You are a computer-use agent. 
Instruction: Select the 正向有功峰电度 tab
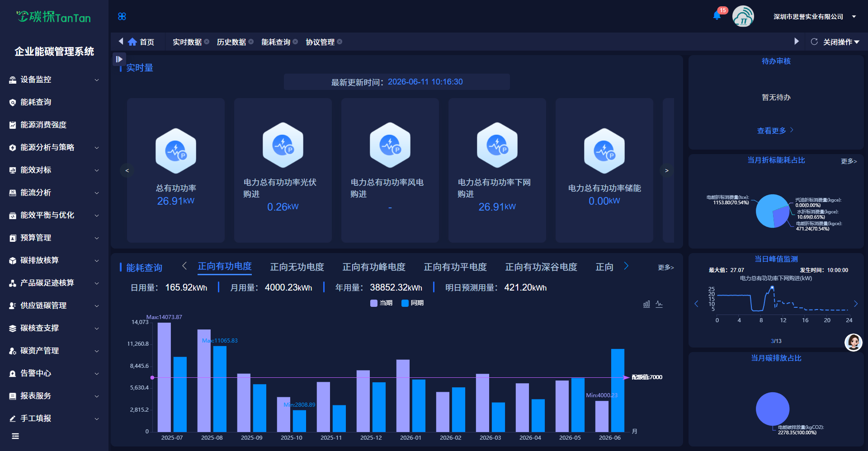pyautogui.click(x=374, y=267)
